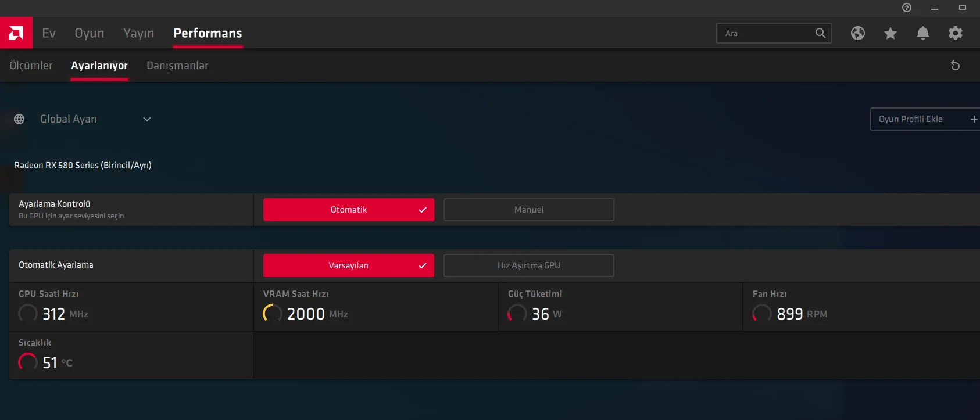This screenshot has width=980, height=420.
Task: Click Oyun Profili Ekle button
Action: coord(925,119)
